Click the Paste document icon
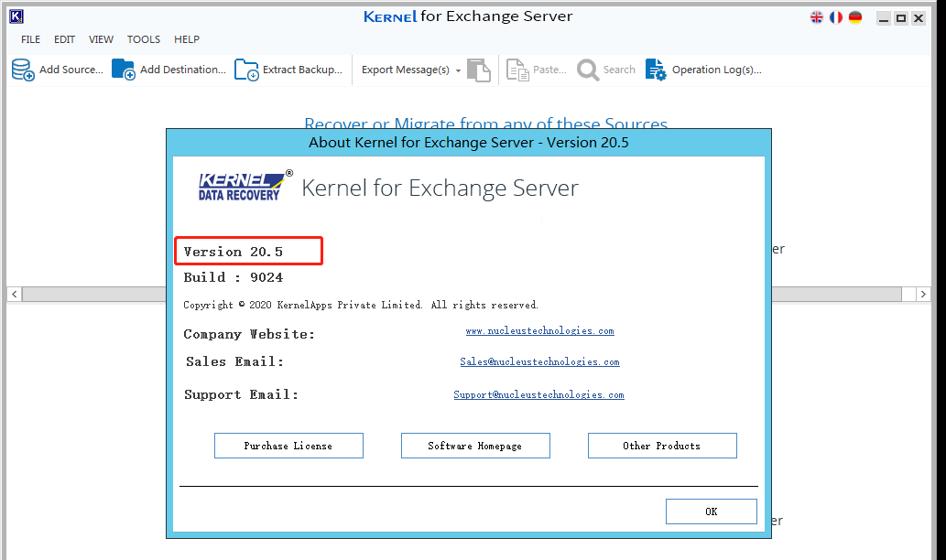The image size is (946, 560). [x=517, y=70]
